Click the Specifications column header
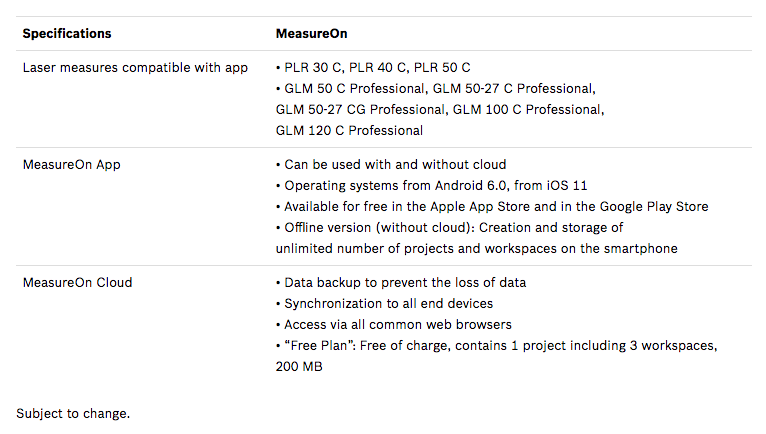The height and width of the screenshot is (434, 766). 67,34
